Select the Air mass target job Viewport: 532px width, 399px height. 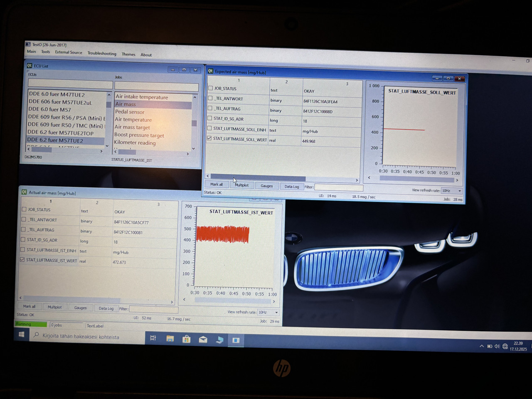(132, 127)
